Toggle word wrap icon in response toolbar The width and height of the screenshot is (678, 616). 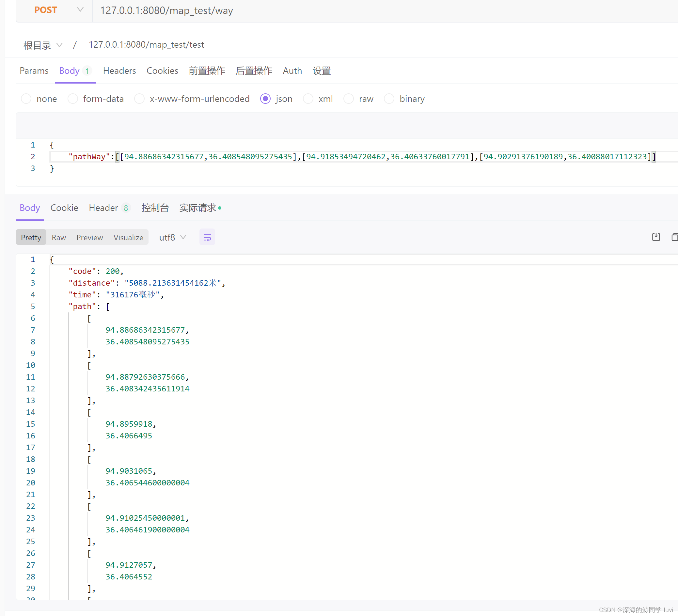[207, 237]
